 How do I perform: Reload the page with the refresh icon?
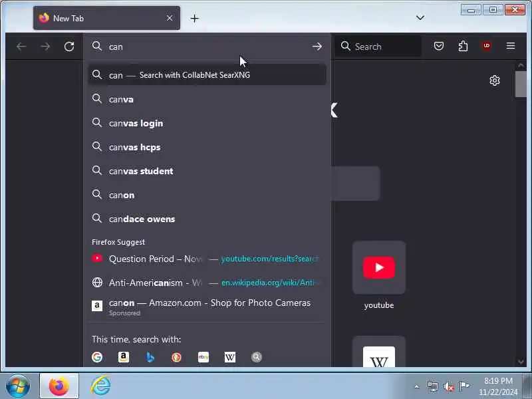coord(69,47)
